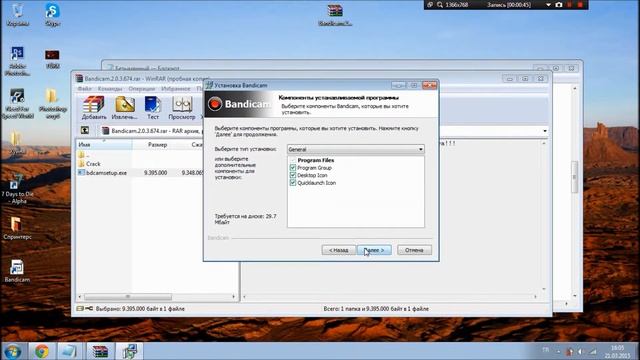The width and height of the screenshot is (640, 360).
Task: Click the Имя column header in WinRAR
Action: [104, 144]
